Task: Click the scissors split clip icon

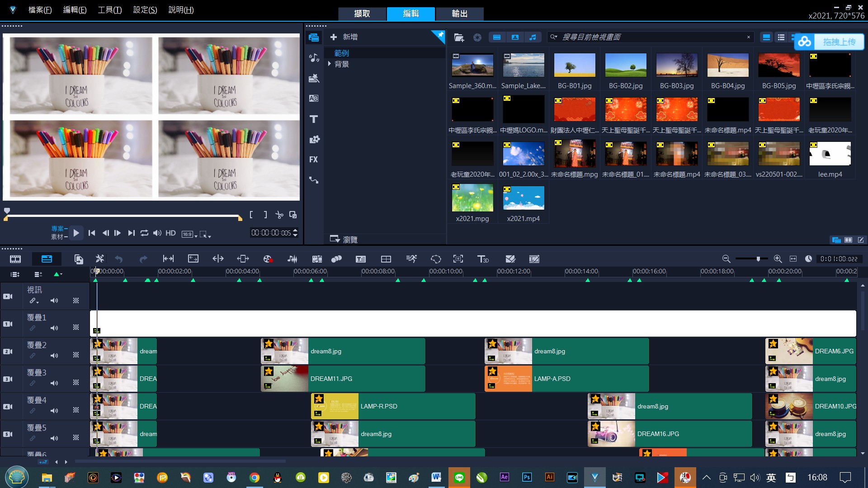Action: pyautogui.click(x=279, y=215)
